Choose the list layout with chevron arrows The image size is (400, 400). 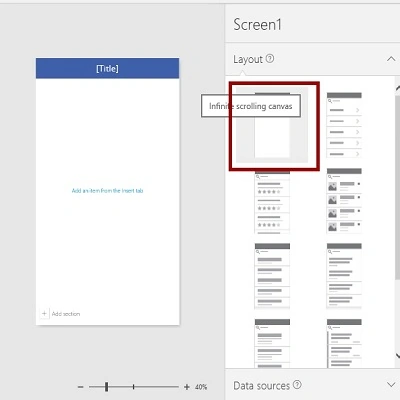(344, 125)
